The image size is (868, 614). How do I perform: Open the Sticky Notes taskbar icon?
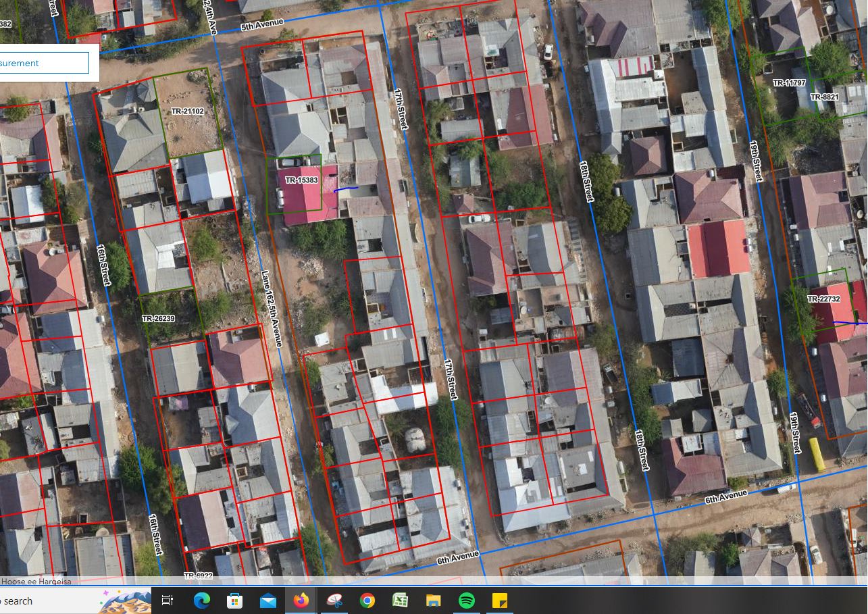(x=500, y=600)
